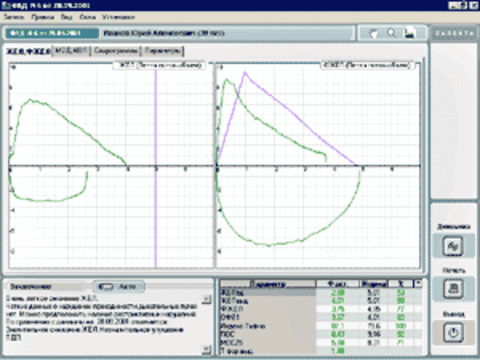Open the chart report icon in the toolbar

pos(410,33)
